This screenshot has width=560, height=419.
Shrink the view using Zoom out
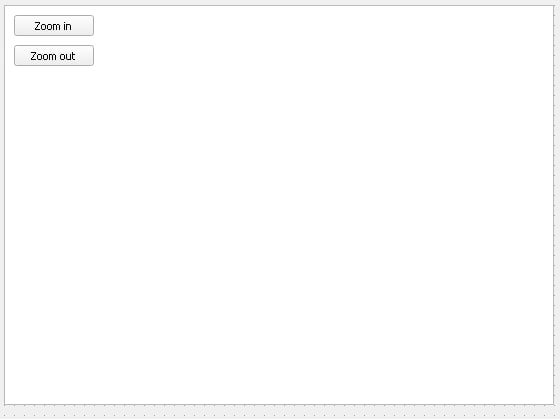point(54,56)
